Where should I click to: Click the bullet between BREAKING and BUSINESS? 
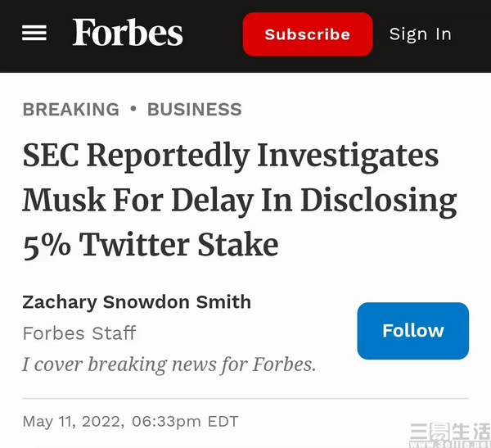coord(133,108)
